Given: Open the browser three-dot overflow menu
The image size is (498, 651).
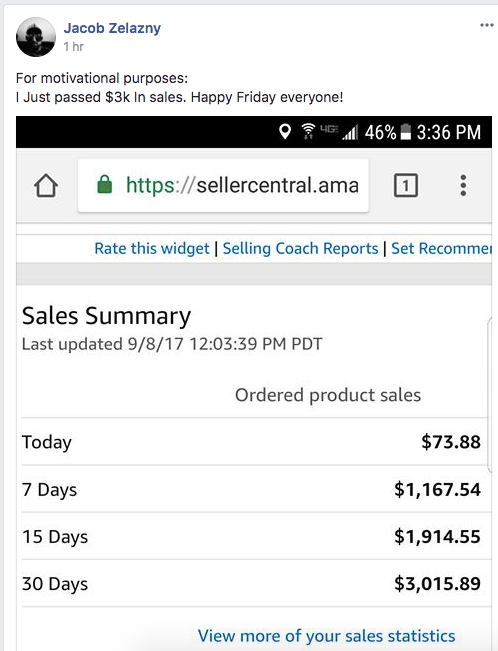Looking at the screenshot, I should point(463,185).
